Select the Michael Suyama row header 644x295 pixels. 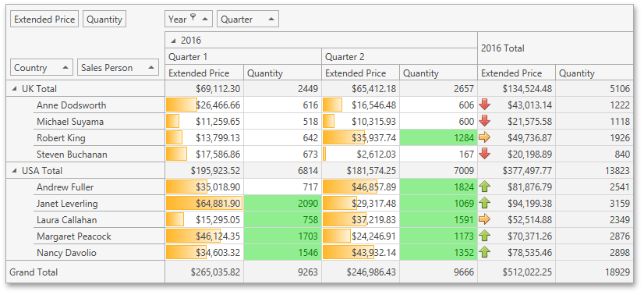[99, 121]
